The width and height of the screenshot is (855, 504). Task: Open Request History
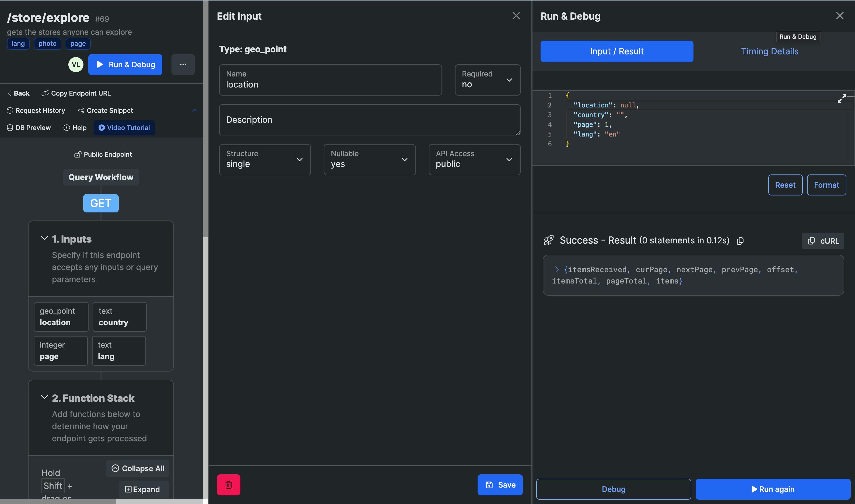pos(36,110)
